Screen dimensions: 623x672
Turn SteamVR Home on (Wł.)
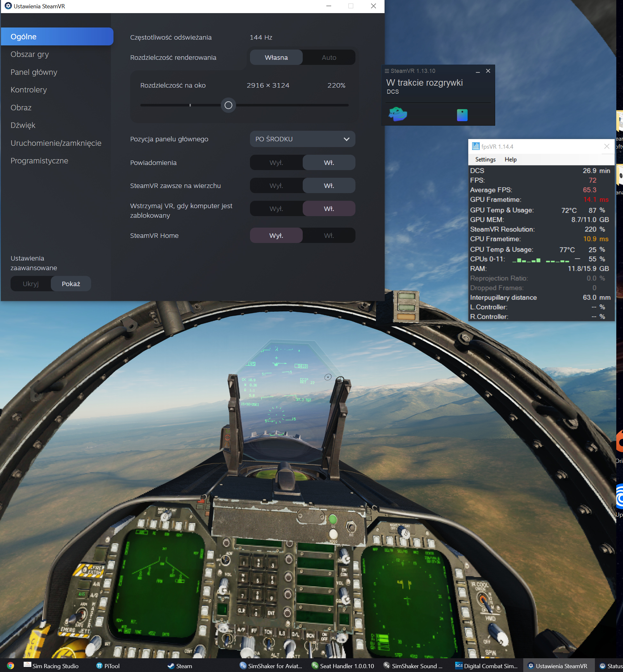point(329,235)
